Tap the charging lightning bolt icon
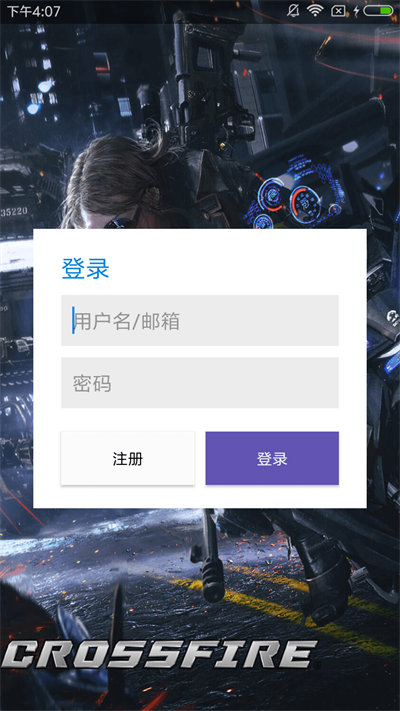The width and height of the screenshot is (400, 711). coord(356,11)
